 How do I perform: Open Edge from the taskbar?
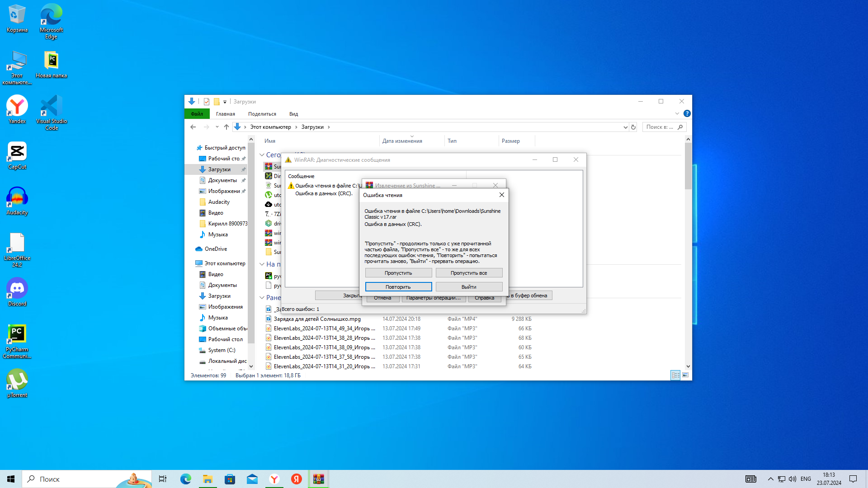click(x=186, y=479)
